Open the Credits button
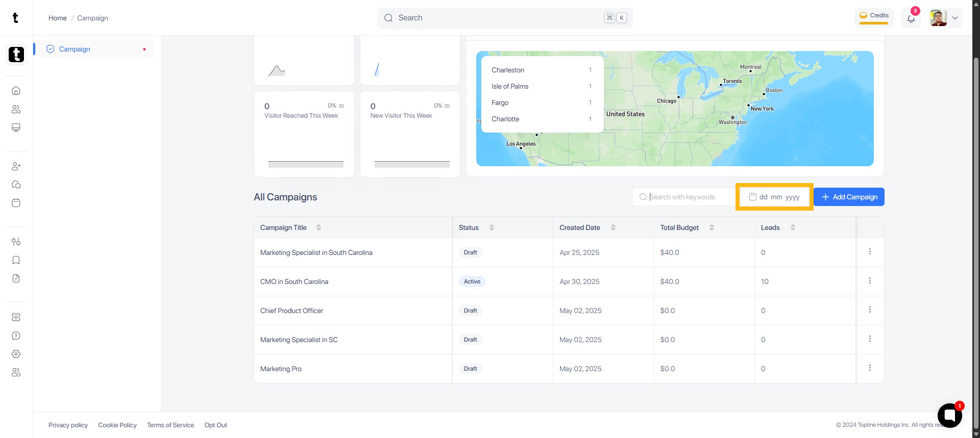This screenshot has height=438, width=980. [874, 16]
